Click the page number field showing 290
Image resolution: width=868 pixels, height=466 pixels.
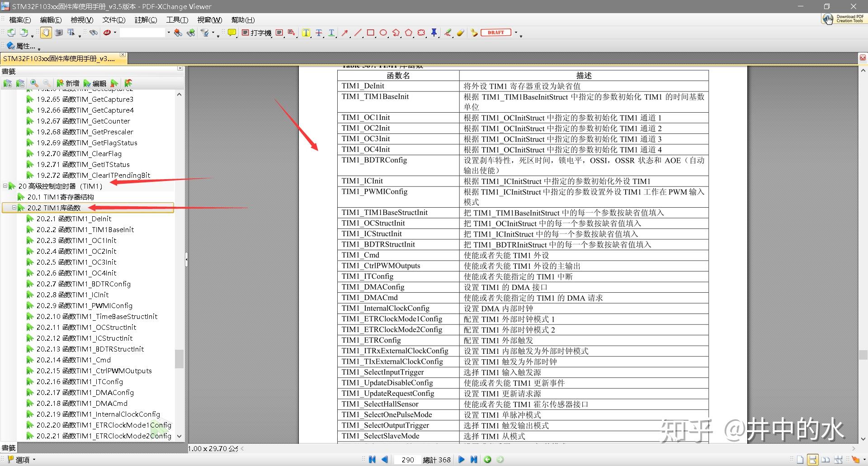pyautogui.click(x=407, y=460)
